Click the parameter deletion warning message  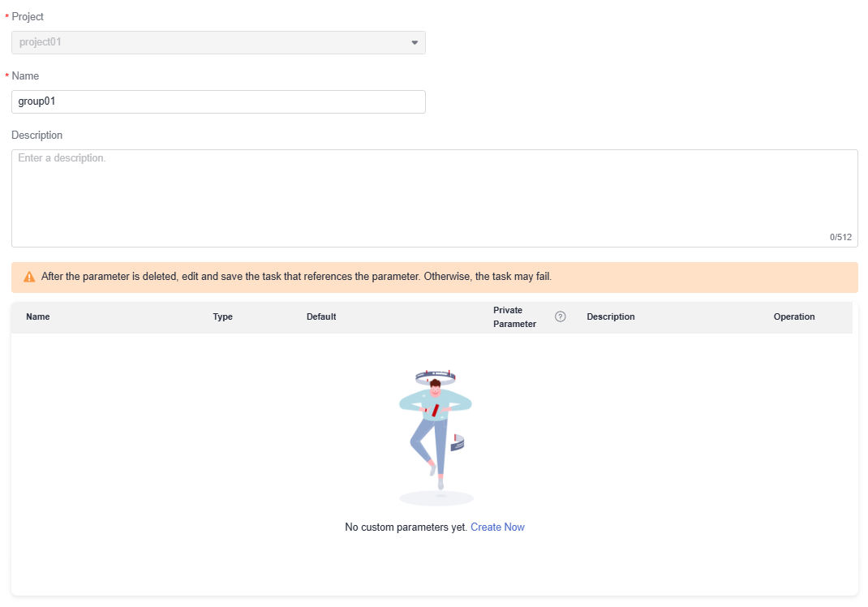coord(296,277)
